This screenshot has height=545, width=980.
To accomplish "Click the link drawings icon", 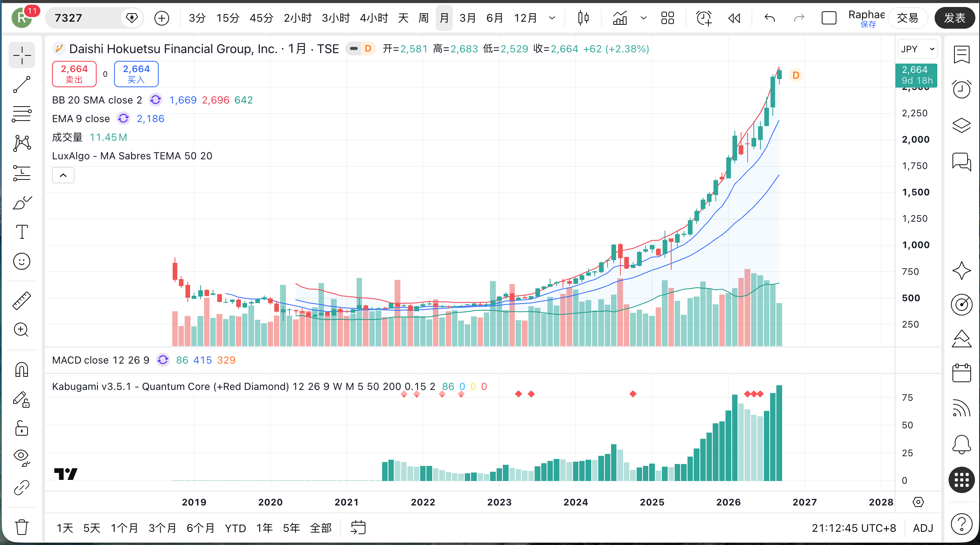I will click(x=22, y=488).
